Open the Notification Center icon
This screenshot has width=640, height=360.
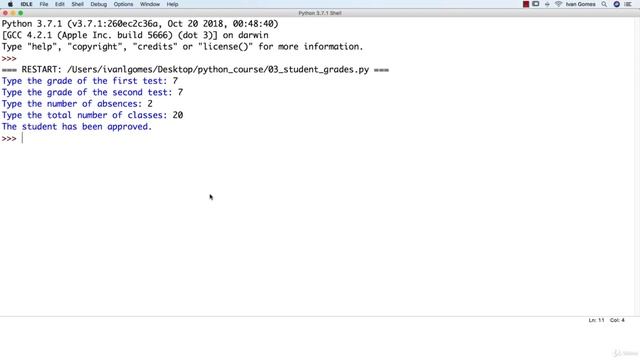(628, 4)
